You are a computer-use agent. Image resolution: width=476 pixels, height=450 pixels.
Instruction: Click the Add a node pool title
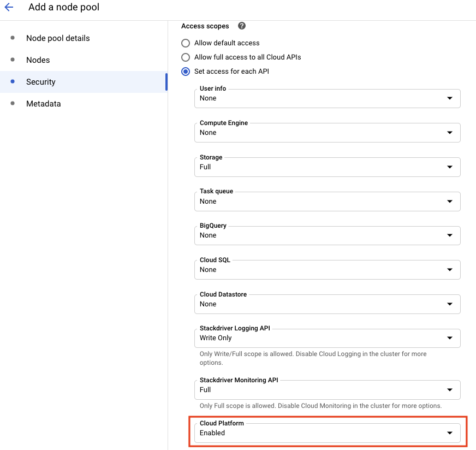pos(64,8)
